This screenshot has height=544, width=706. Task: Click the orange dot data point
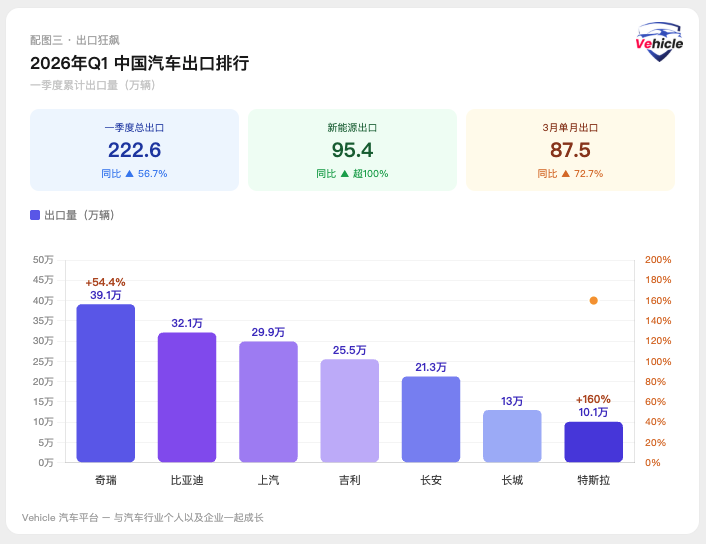point(593,300)
